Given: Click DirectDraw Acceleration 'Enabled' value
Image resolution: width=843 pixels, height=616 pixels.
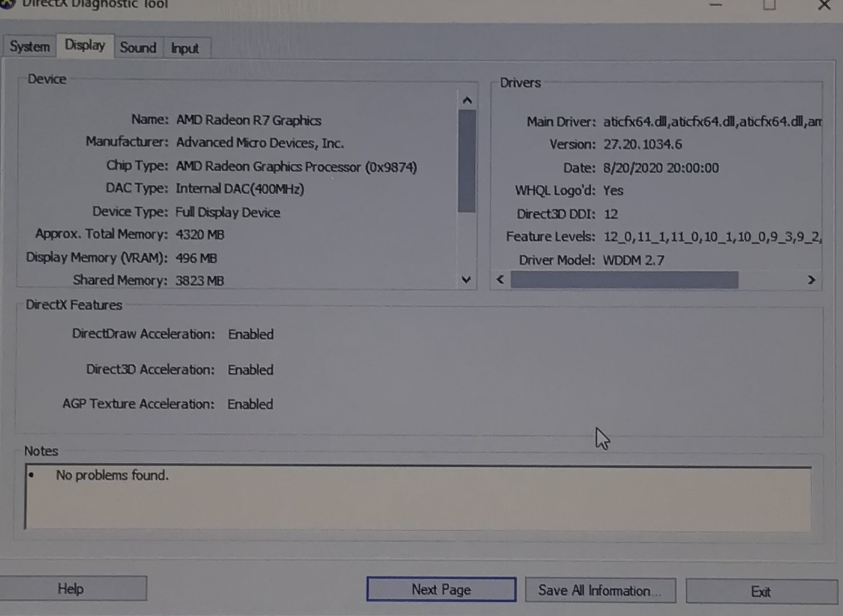Looking at the screenshot, I should tap(251, 334).
